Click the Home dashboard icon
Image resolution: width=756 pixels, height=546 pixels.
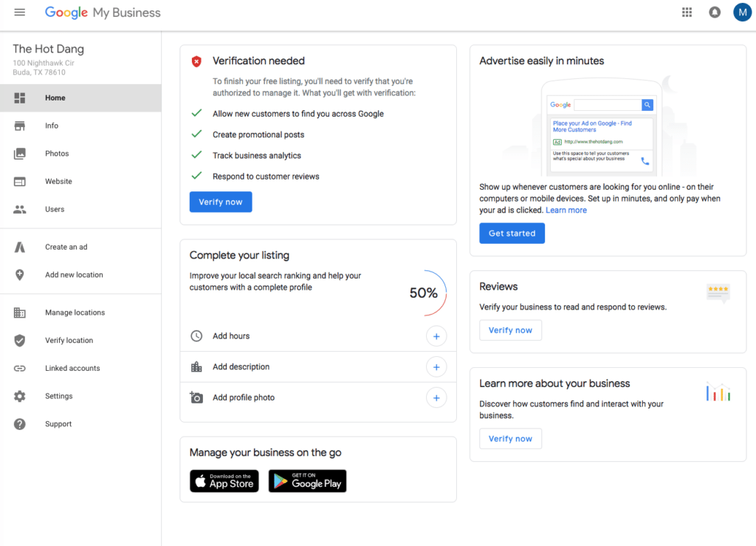tap(20, 98)
